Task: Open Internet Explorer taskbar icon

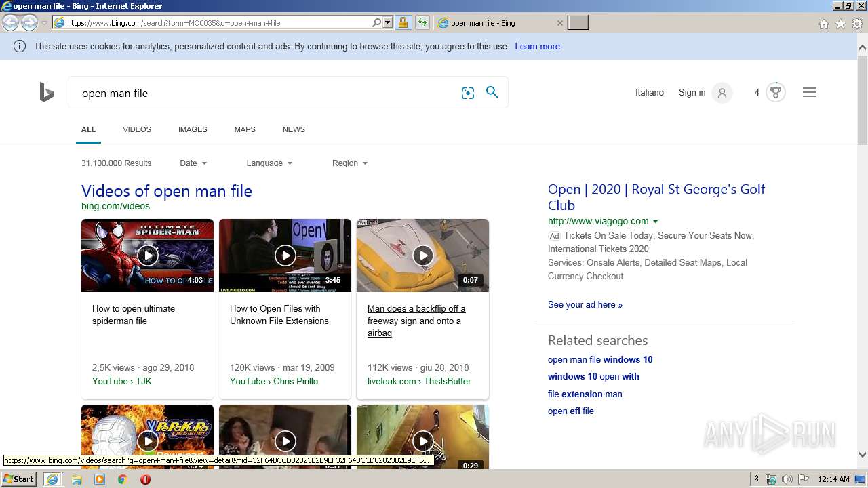Action: (x=52, y=479)
